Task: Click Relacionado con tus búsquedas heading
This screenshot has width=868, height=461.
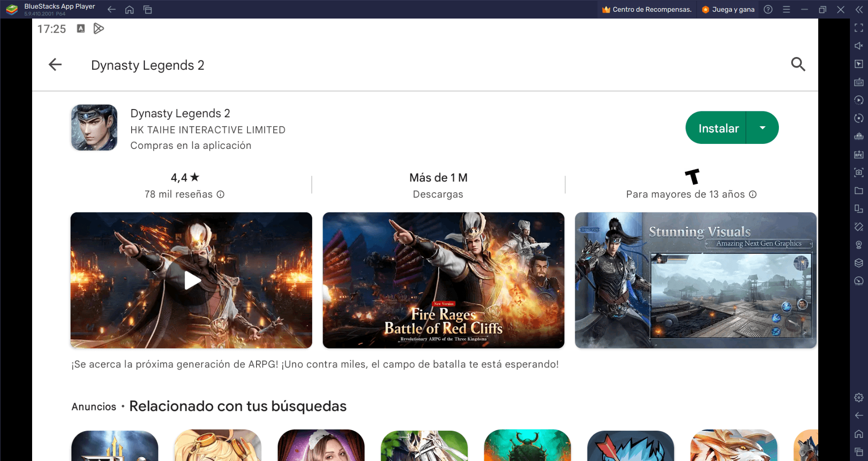Action: (x=238, y=406)
